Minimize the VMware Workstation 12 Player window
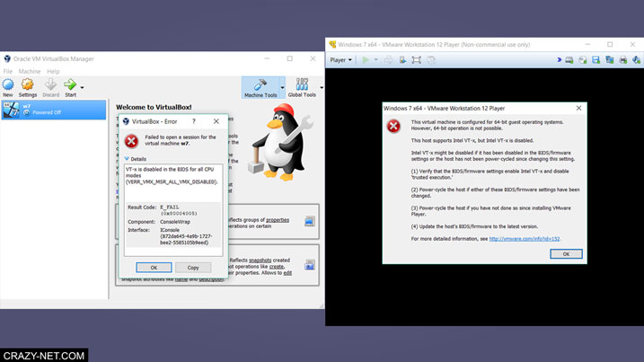This screenshot has height=362, width=644. click(587, 44)
